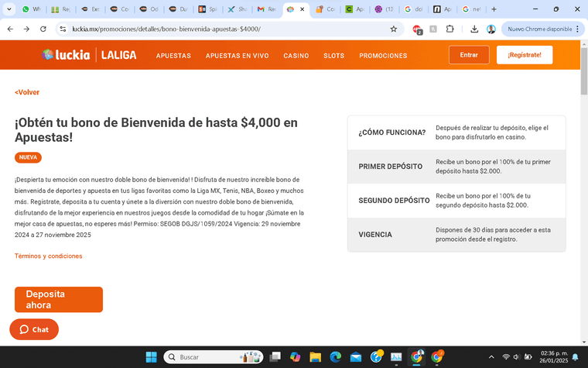
Task: Open battery status in tray
Action: [x=528, y=357]
